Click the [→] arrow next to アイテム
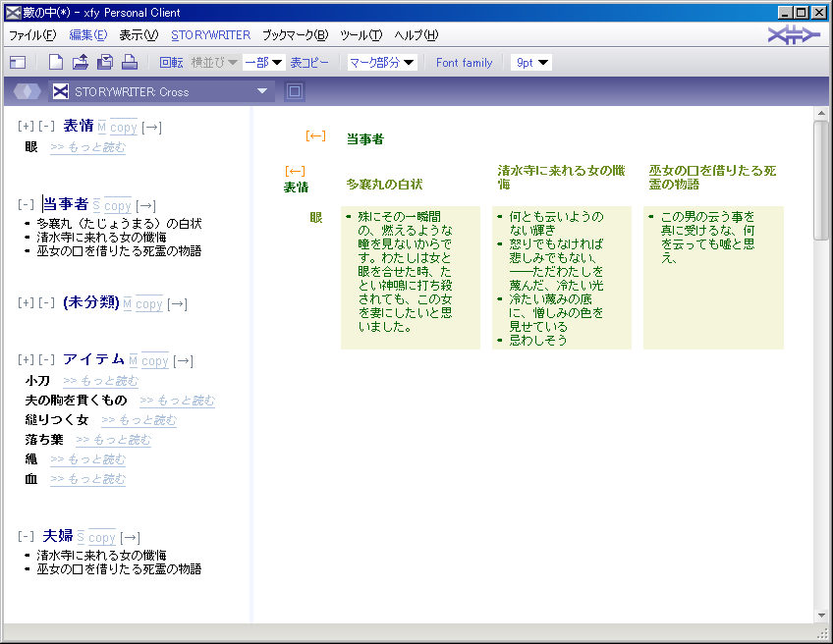This screenshot has width=833, height=644. pos(184,361)
